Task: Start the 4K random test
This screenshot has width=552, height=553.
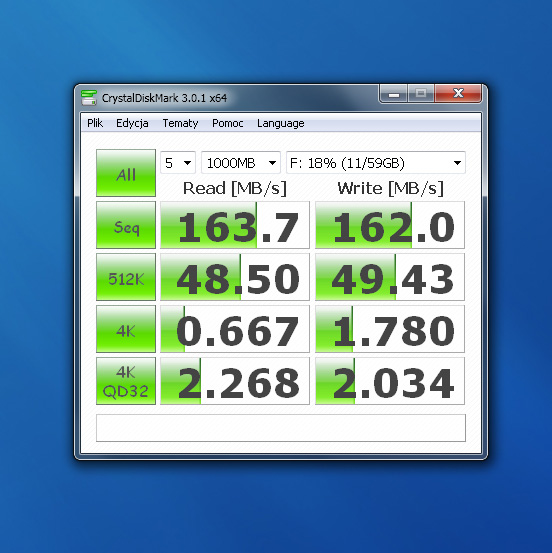Action: pyautogui.click(x=126, y=329)
